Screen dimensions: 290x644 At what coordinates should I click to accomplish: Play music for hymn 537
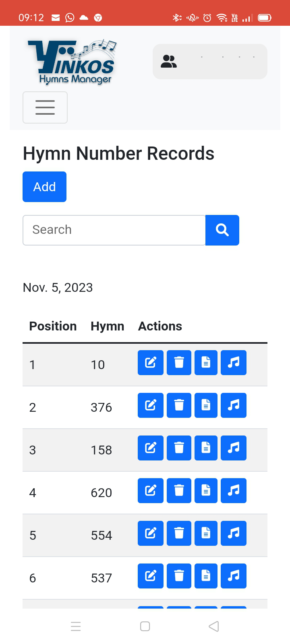click(234, 576)
